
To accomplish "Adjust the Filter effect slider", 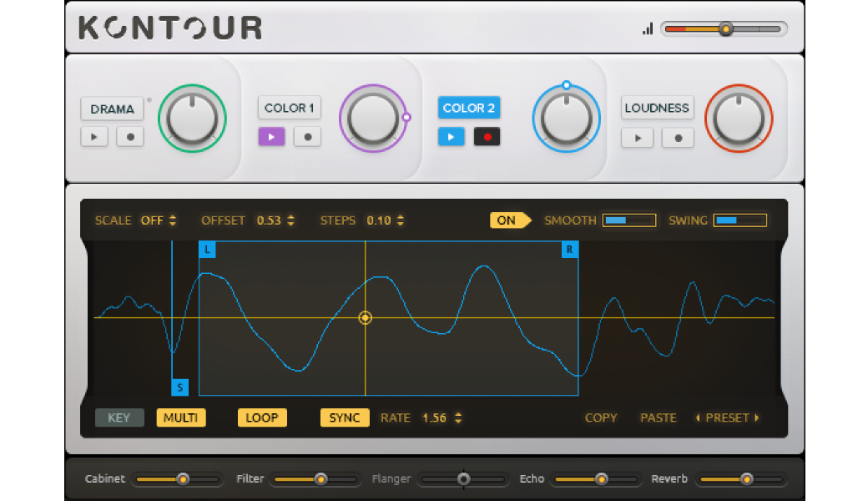I will pos(315,478).
